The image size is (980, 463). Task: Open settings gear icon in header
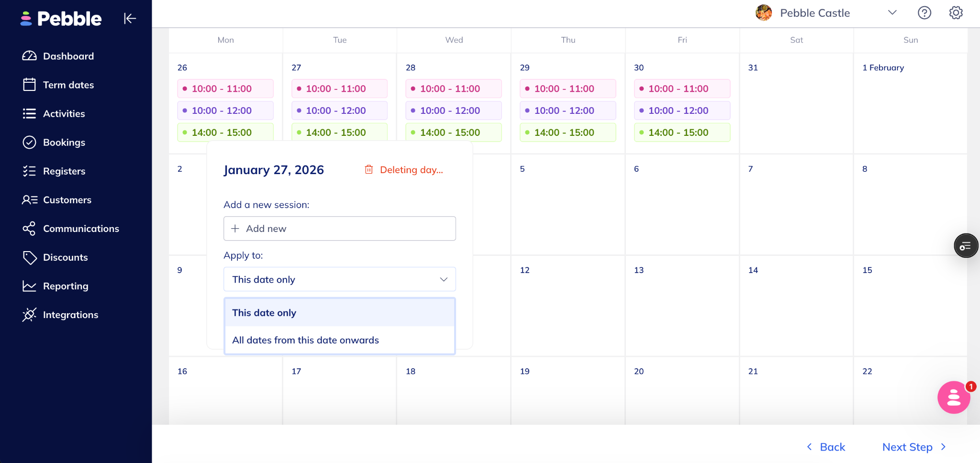click(x=956, y=13)
